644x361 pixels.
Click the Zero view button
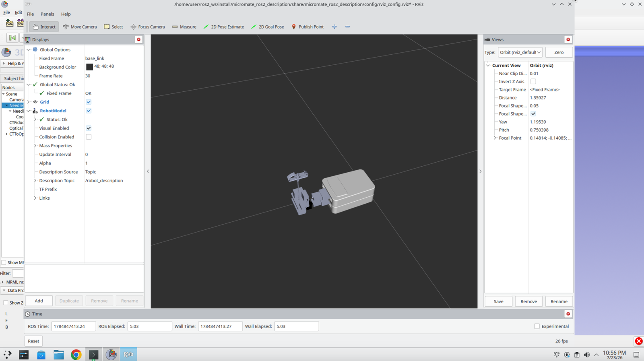pyautogui.click(x=559, y=52)
